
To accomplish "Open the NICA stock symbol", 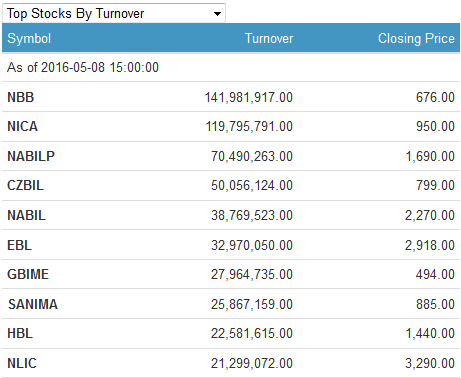I will 22,126.
